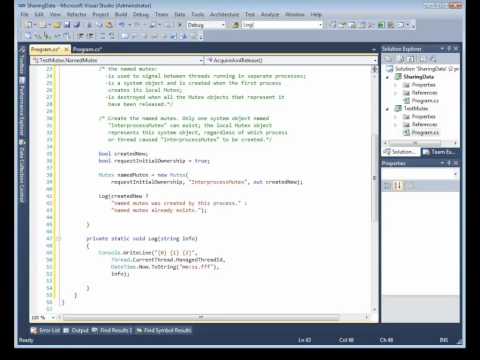
Task: Click the Paste toolbar icon
Action: coord(109,25)
